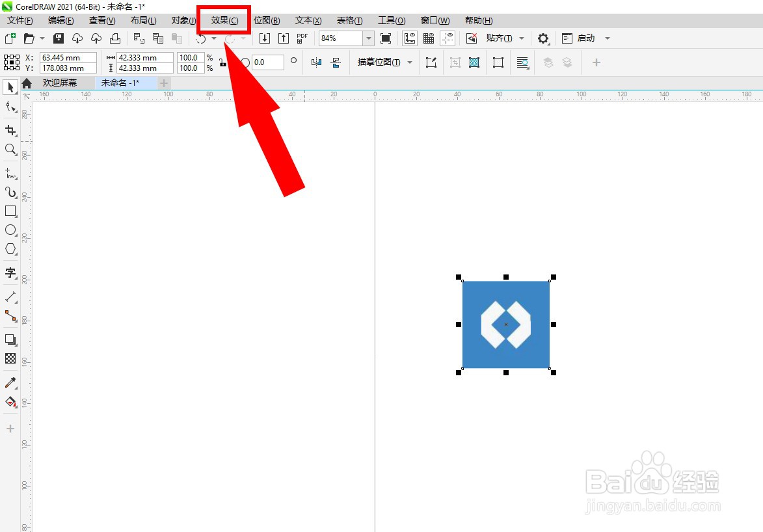Click the 贴齐(T) button label
This screenshot has height=532, width=763.
tap(500, 38)
